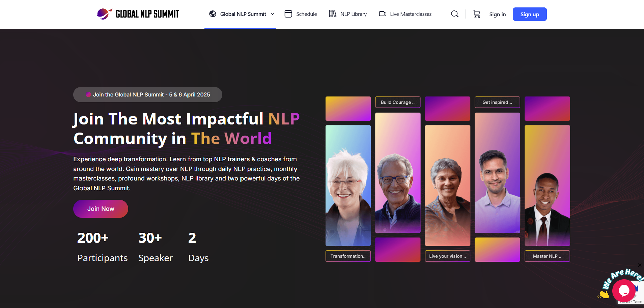The image size is (644, 308).
Task: Click the Global NLP Summit planet logo
Action: click(104, 14)
